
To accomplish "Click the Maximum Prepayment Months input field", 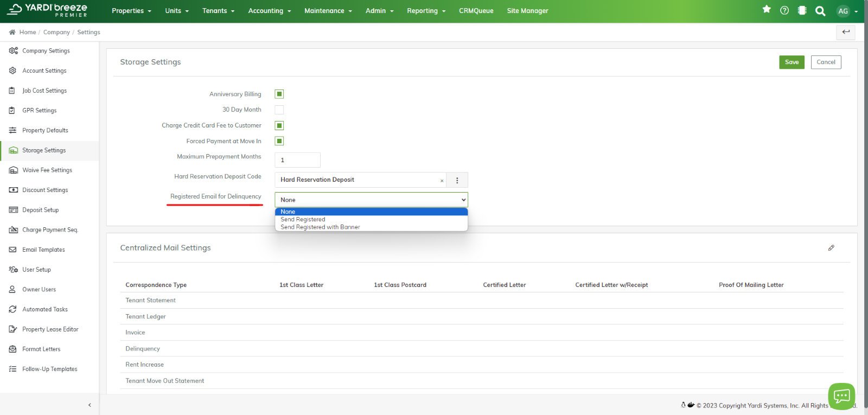I will 297,160.
